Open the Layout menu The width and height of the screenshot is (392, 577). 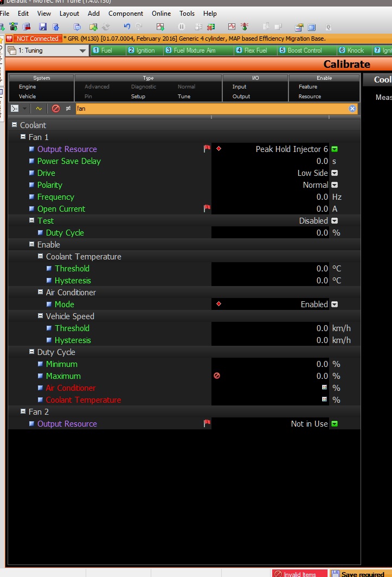point(69,13)
